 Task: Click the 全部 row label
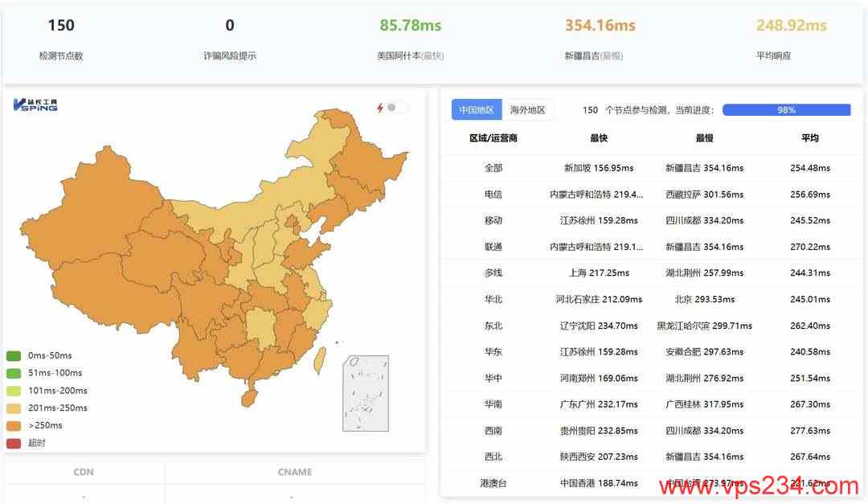click(493, 168)
